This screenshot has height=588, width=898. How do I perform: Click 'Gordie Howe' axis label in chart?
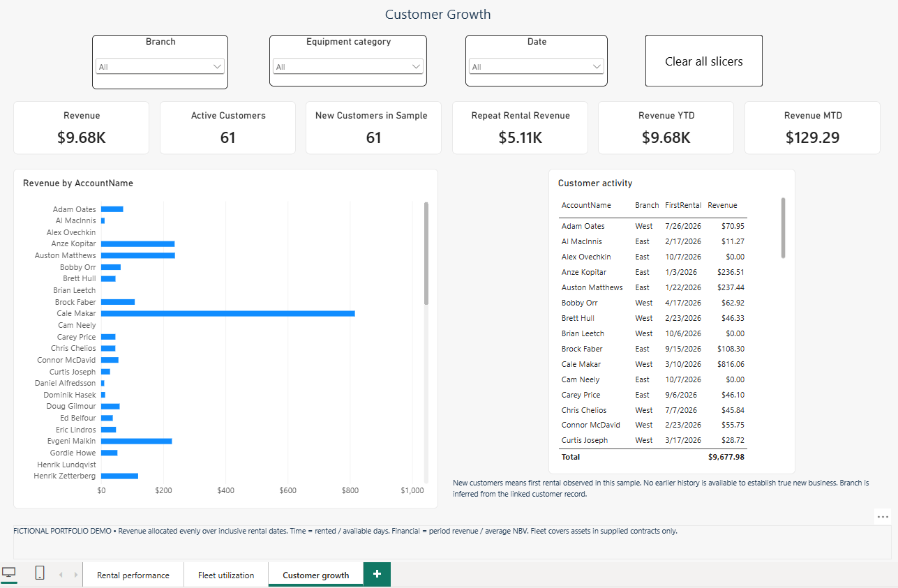point(73,453)
